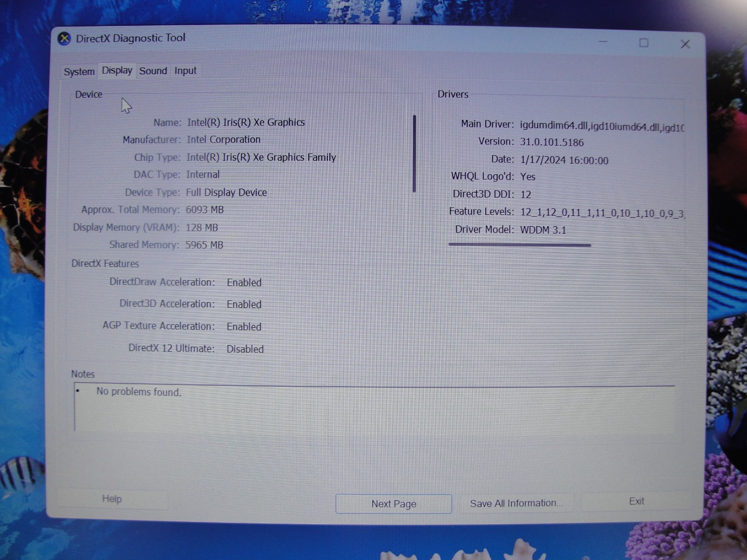This screenshot has width=747, height=560.
Task: Click the Feature Levels value '12_1,12_0,11_1'
Action: click(x=557, y=213)
